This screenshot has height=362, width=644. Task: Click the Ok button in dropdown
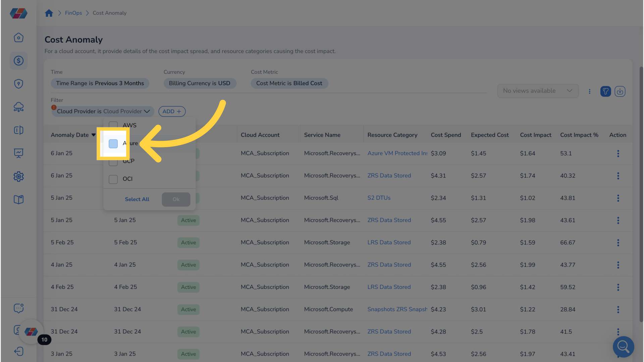pyautogui.click(x=176, y=199)
